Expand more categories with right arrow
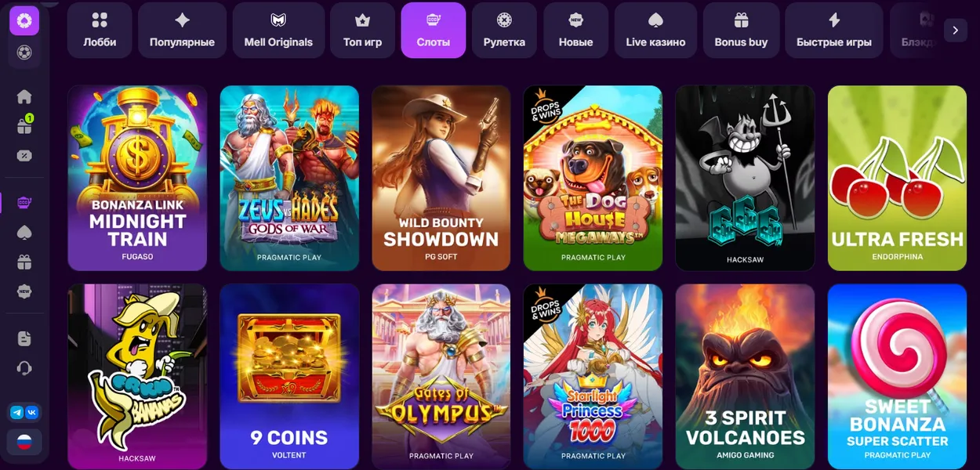Image resolution: width=980 pixels, height=470 pixels. pyautogui.click(x=955, y=30)
